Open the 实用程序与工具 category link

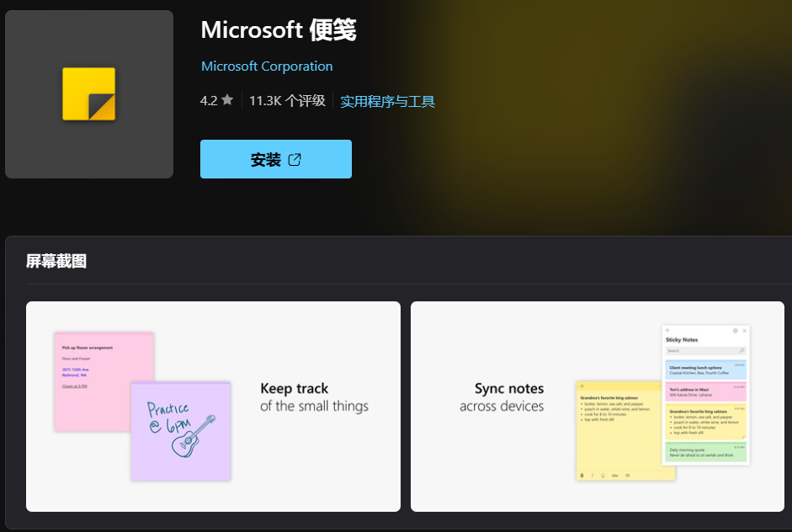click(x=387, y=101)
